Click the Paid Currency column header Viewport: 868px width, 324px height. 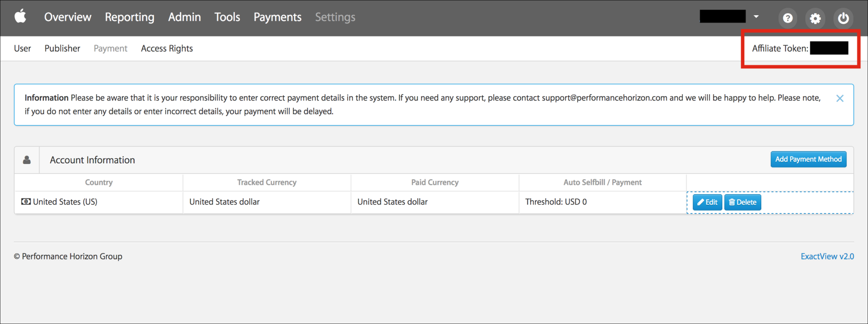(435, 182)
